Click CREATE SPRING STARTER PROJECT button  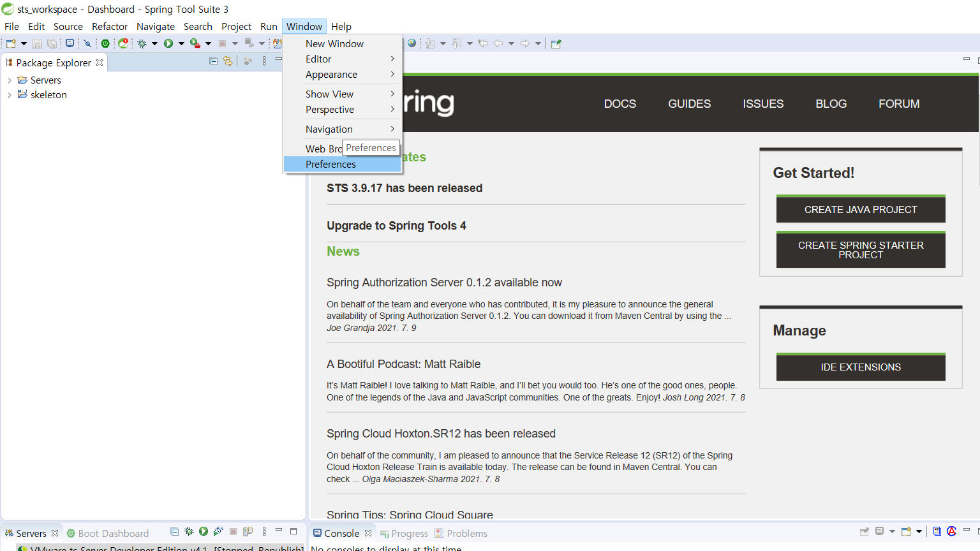click(x=861, y=250)
